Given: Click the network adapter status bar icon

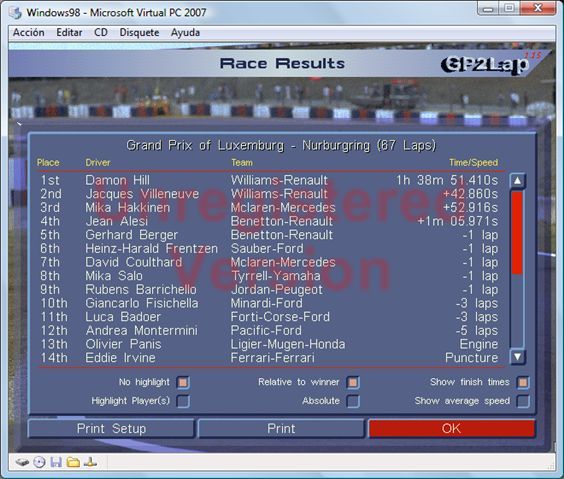Looking at the screenshot, I should 90,462.
